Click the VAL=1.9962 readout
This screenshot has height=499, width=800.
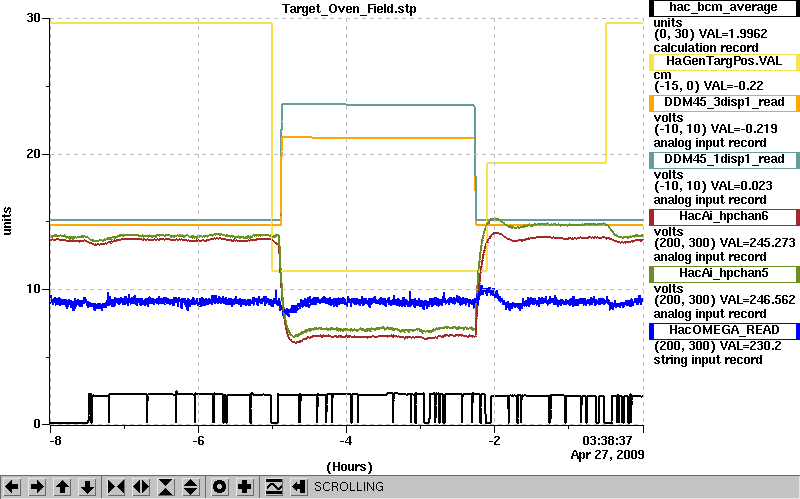pyautogui.click(x=734, y=34)
